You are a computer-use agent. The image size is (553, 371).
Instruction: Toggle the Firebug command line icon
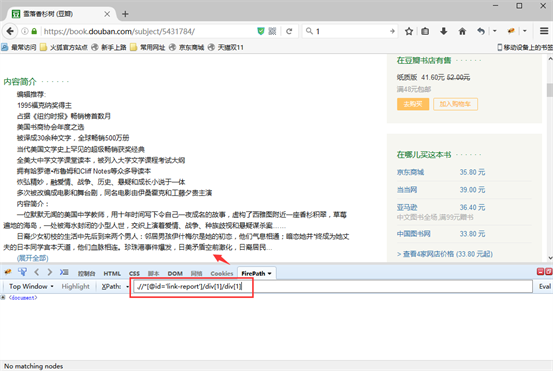point(64,272)
